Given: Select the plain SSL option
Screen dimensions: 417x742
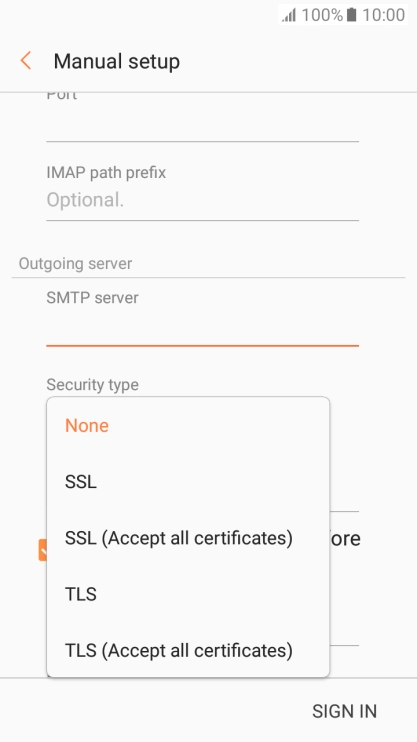Looking at the screenshot, I should pos(188,482).
